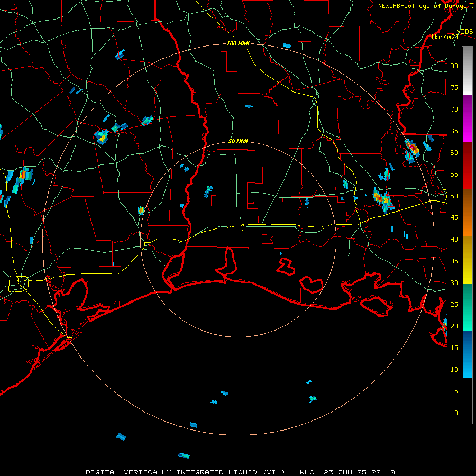Select the yellow-olive segment of the color bar

click(467, 260)
